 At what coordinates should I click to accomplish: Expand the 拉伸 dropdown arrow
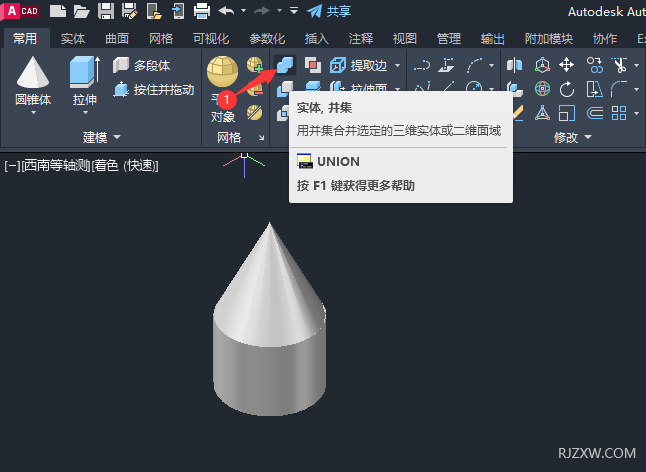pyautogui.click(x=85, y=112)
